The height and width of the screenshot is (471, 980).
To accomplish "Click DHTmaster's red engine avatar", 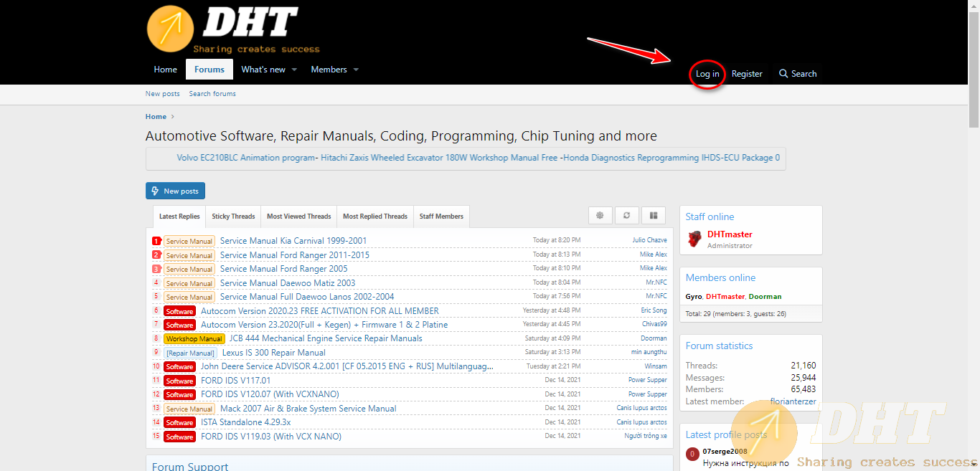I will point(694,239).
